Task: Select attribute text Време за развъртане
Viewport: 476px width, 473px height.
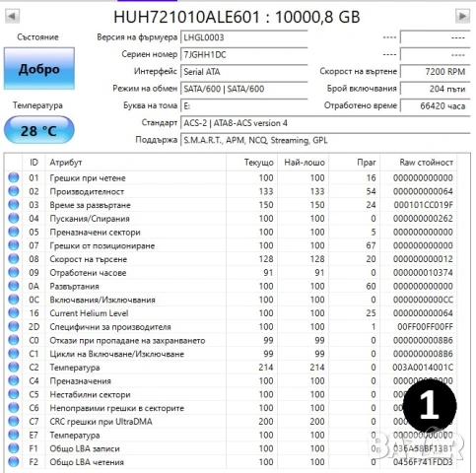Action: click(x=90, y=205)
